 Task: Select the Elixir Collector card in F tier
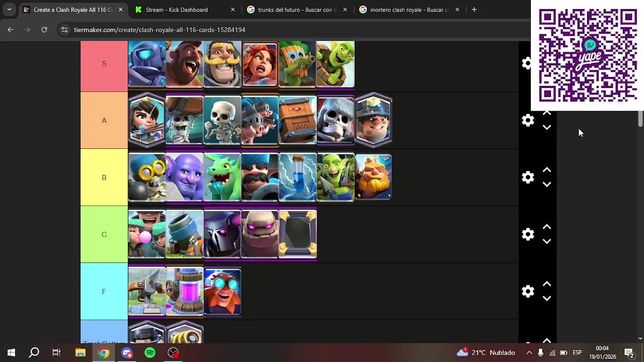185,292
